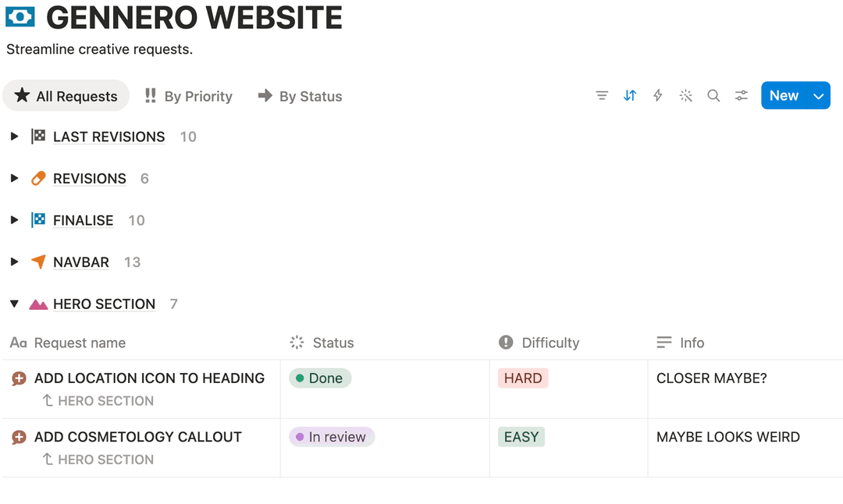Image resolution: width=843 pixels, height=504 pixels.
Task: Click the pink mountains icon beside HERO SECTION
Action: [38, 303]
